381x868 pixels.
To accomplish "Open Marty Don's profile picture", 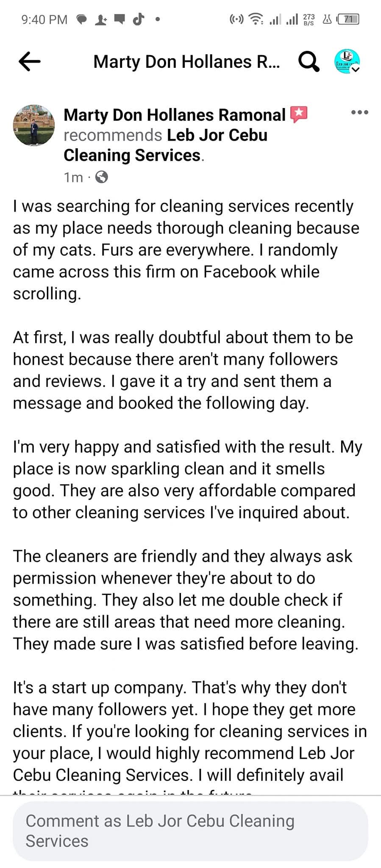I will pos(34,125).
